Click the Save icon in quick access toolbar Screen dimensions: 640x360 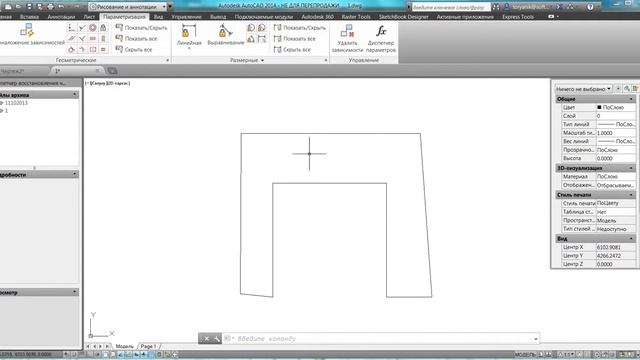[x=29, y=7]
